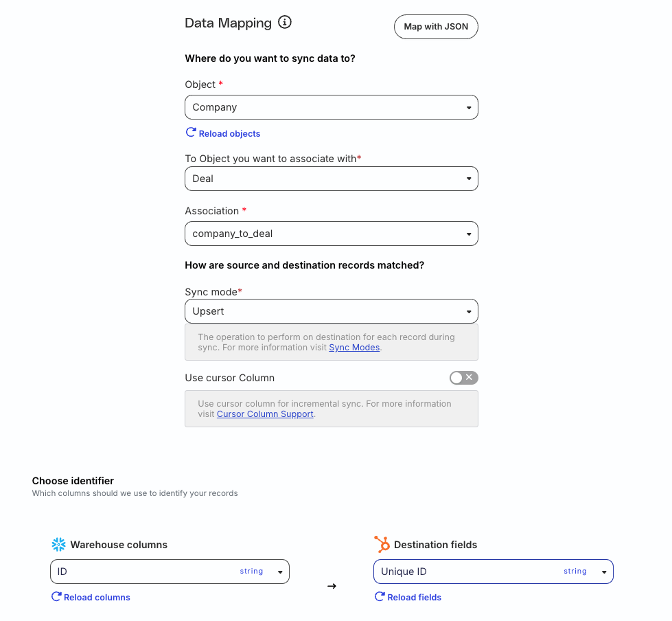Click the Reload objects refresh icon
This screenshot has height=621, width=672.
[191, 132]
